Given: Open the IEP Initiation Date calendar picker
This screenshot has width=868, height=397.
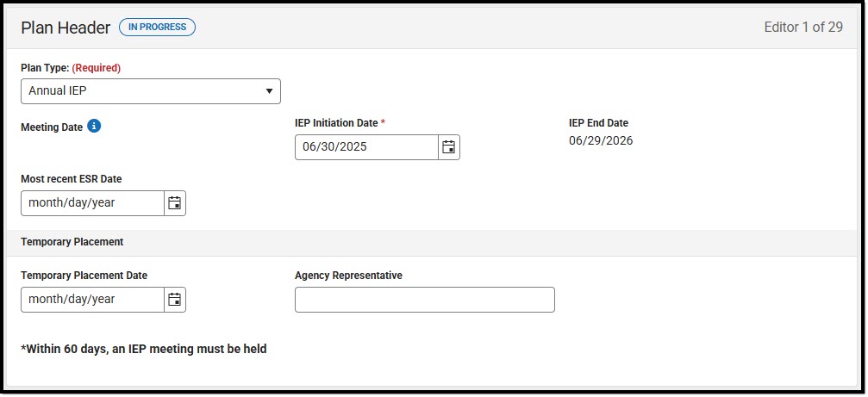Looking at the screenshot, I should click(x=449, y=147).
